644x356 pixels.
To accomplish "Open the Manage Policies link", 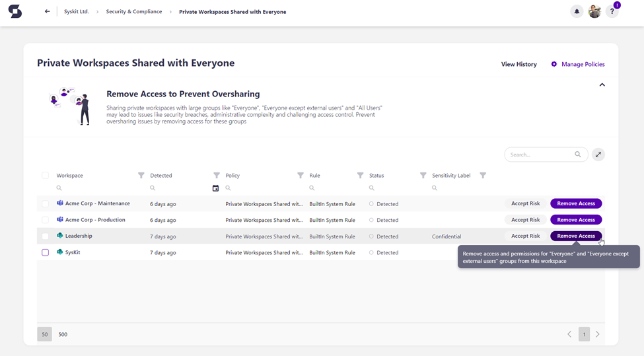I will 583,64.
